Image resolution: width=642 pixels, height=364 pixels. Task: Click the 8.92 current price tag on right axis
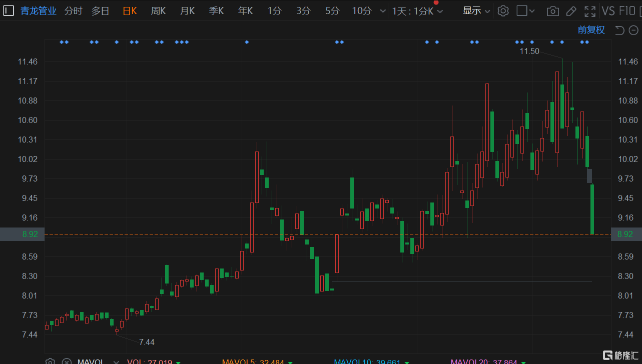625,234
